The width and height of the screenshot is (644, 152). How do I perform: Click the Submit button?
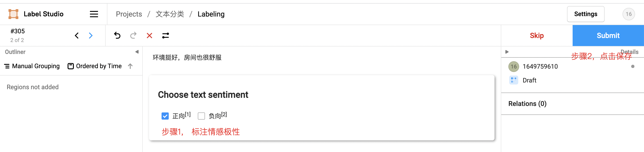point(608,36)
